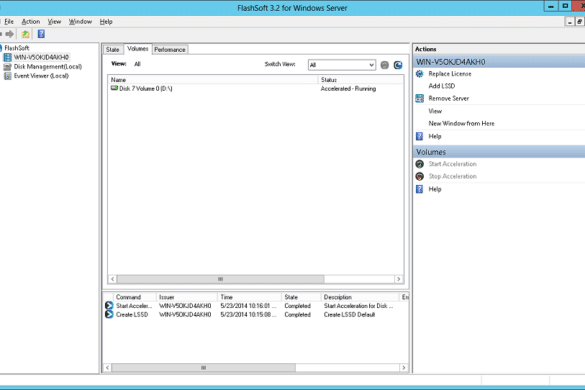
Task: Select WIN-V5OKJD4AKH0 server in the tree
Action: pos(41,57)
